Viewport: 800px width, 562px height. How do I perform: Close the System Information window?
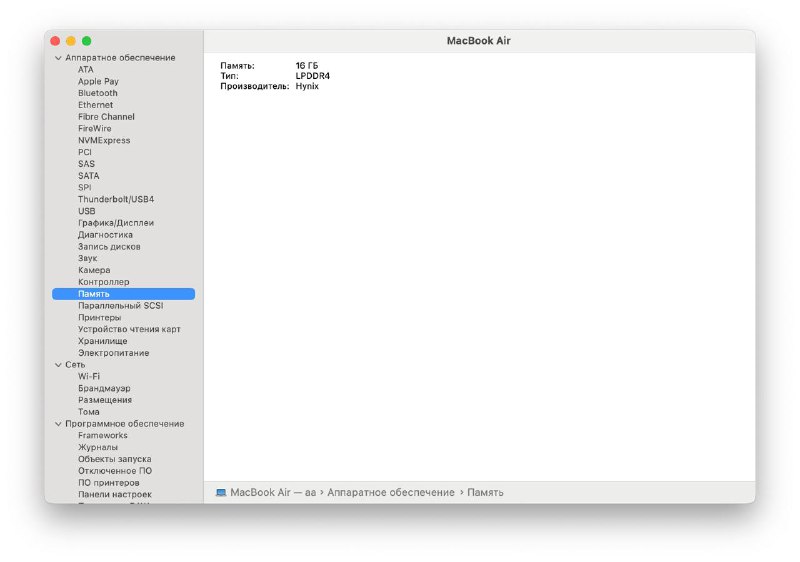55,41
